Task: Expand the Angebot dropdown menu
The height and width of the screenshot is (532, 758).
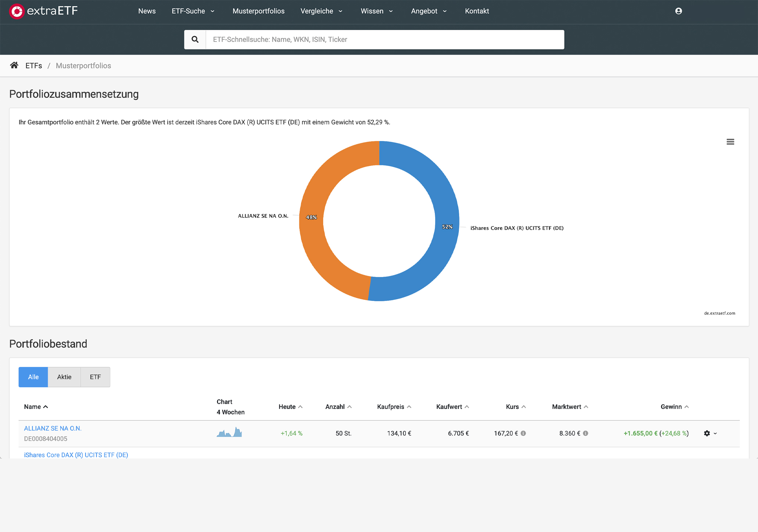Action: pyautogui.click(x=429, y=11)
